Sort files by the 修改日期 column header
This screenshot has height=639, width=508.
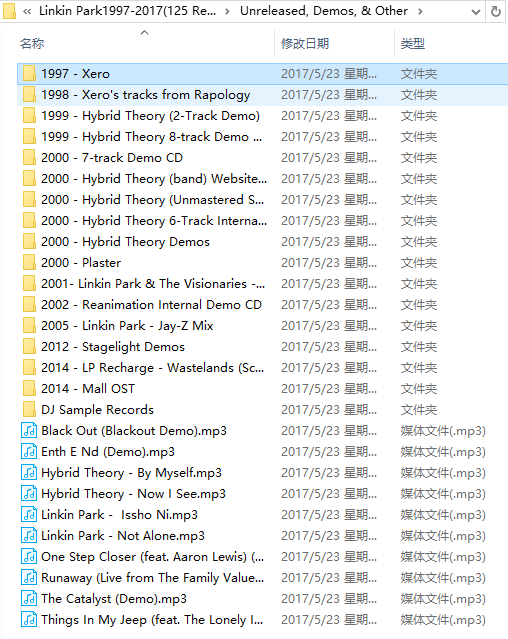305,44
